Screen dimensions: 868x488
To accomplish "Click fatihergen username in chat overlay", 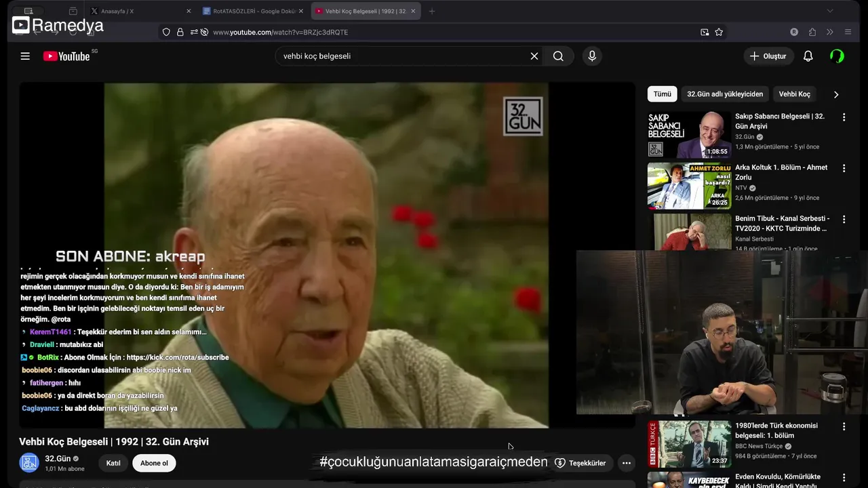I will click(x=46, y=383).
